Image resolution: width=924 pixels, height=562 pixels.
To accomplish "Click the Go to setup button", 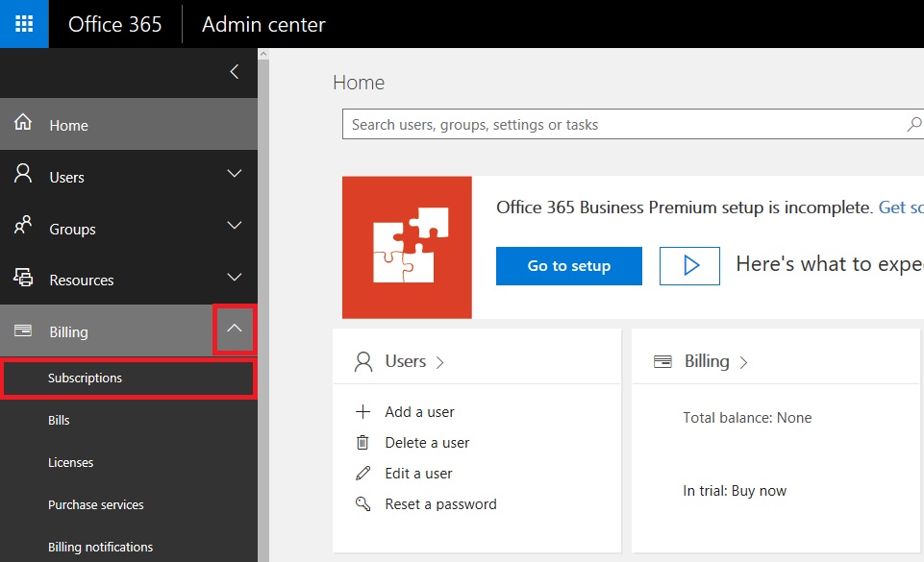I will click(568, 266).
